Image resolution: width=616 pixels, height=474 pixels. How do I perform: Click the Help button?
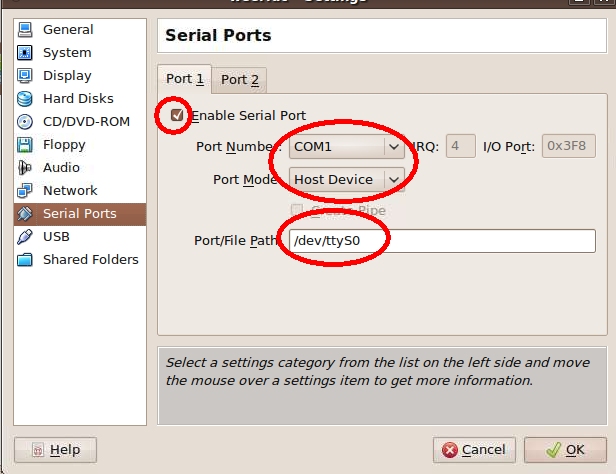(x=55, y=450)
